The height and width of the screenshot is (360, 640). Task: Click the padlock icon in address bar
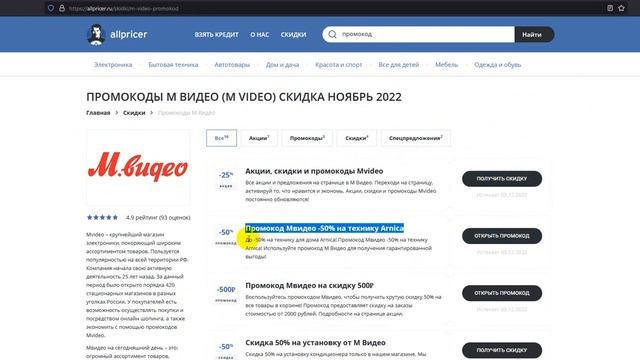[62, 8]
